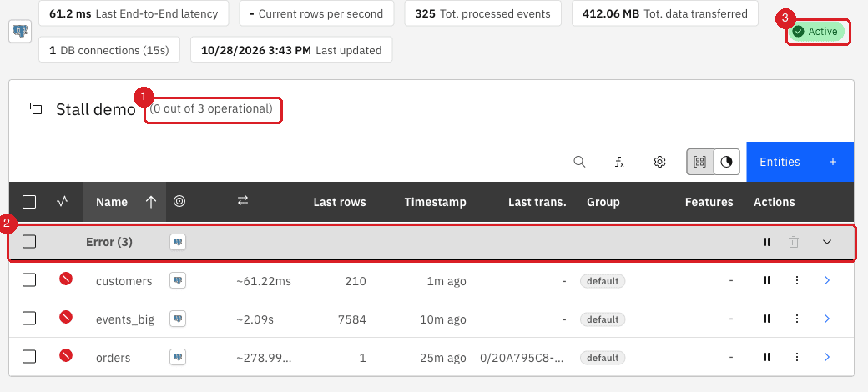Open table settings gear icon
Viewport: 868px width, 392px height.
[x=659, y=162]
